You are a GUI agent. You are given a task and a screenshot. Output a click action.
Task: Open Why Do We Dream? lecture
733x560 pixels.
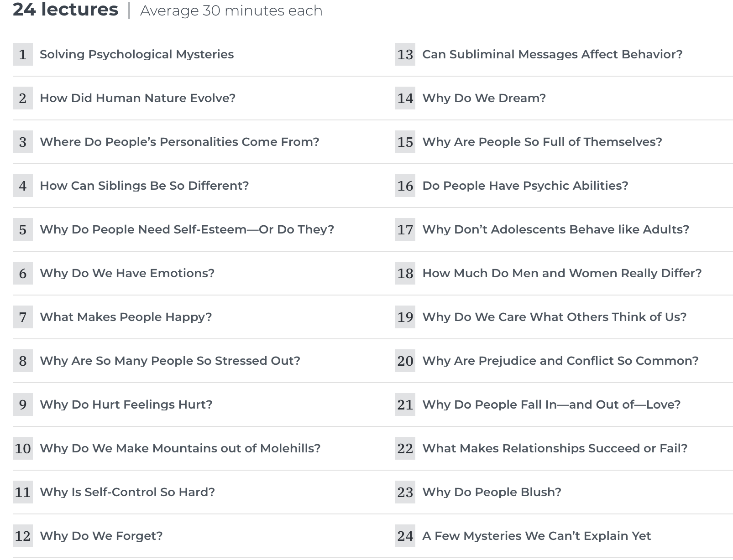(484, 98)
